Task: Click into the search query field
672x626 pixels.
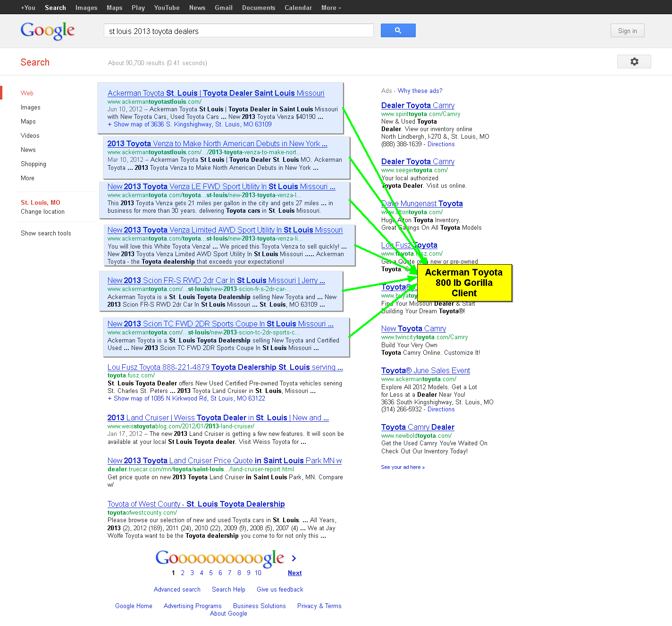Action: (238, 31)
